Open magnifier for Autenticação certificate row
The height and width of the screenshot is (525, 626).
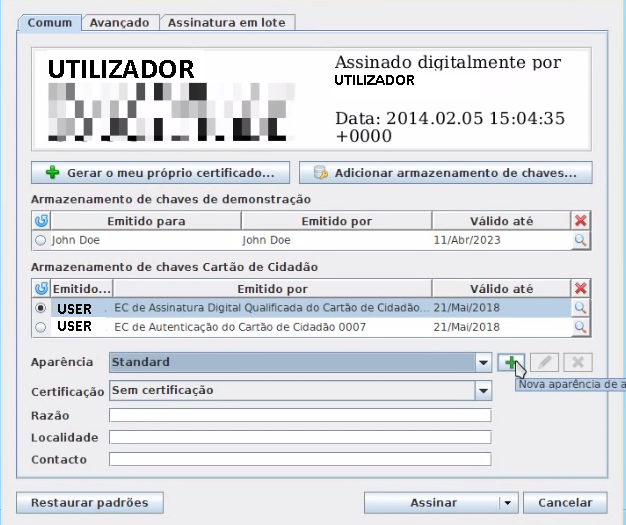click(x=581, y=327)
